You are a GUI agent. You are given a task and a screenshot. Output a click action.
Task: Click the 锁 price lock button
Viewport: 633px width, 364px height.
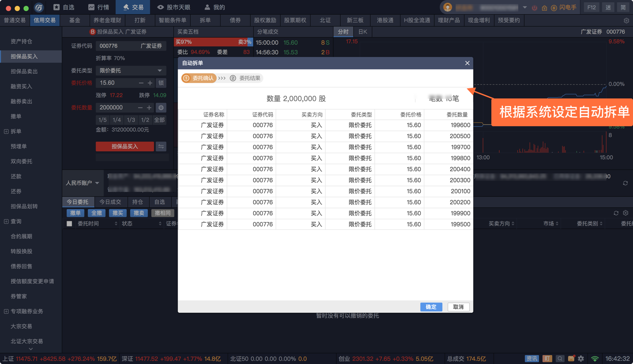coord(161,83)
